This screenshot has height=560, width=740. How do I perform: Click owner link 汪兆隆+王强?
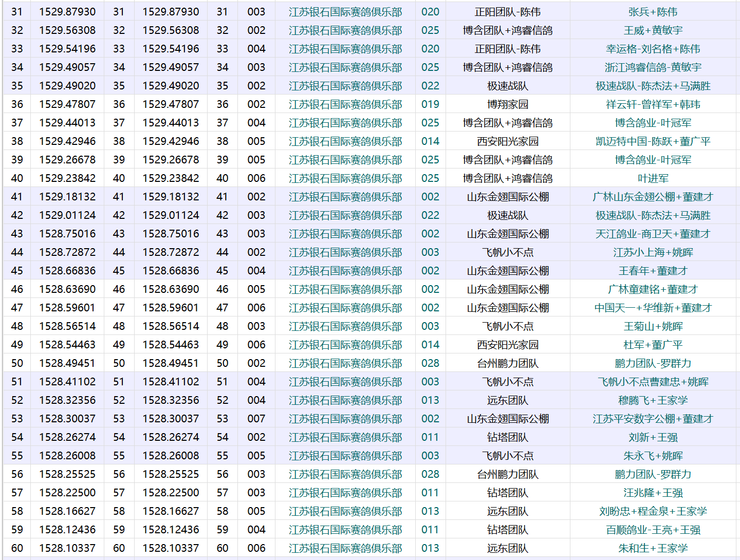pos(653,493)
